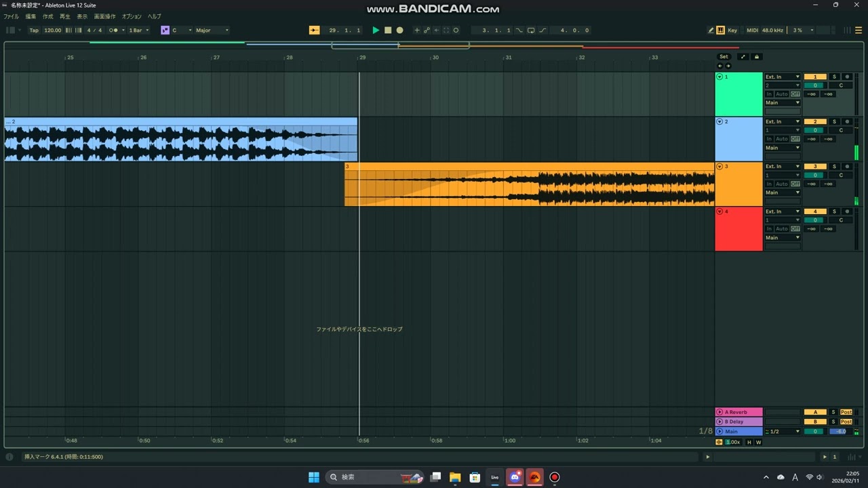Image resolution: width=868 pixels, height=488 pixels.
Task: Start playback with the Play button
Action: [376, 30]
